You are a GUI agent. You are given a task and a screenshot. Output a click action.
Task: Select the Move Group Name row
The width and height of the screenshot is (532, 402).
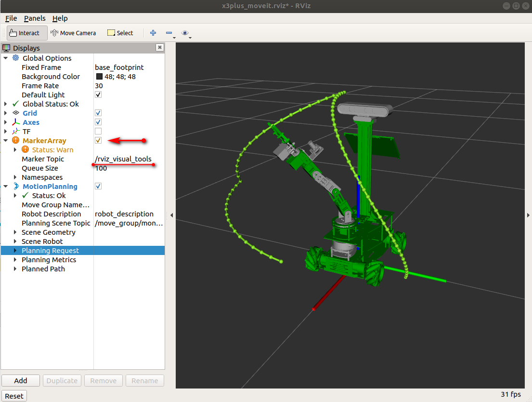coord(83,205)
